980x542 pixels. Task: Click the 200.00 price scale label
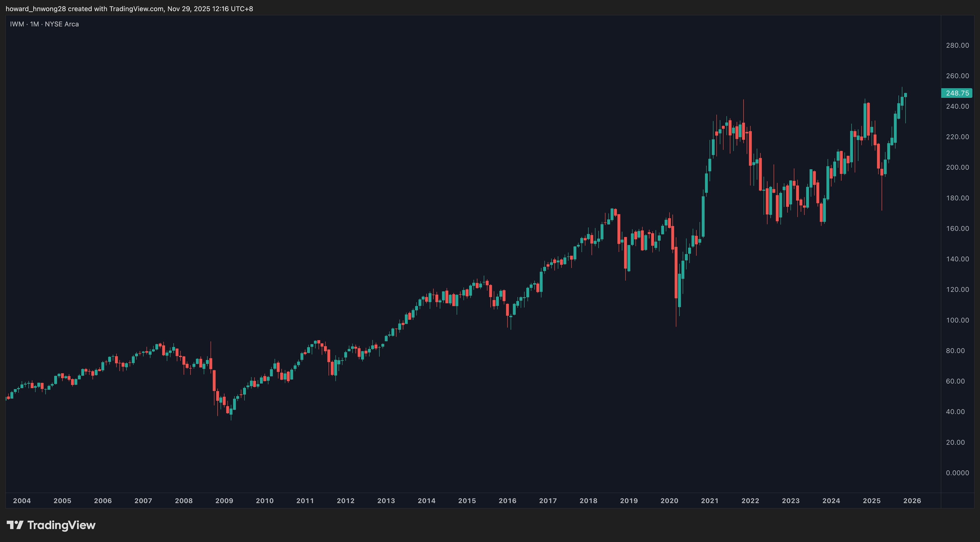tap(957, 167)
